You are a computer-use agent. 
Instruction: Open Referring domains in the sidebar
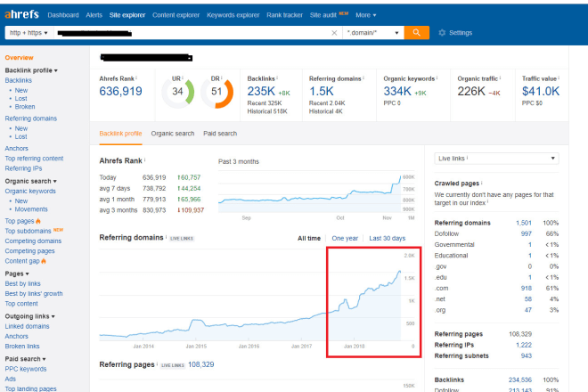pyautogui.click(x=31, y=118)
